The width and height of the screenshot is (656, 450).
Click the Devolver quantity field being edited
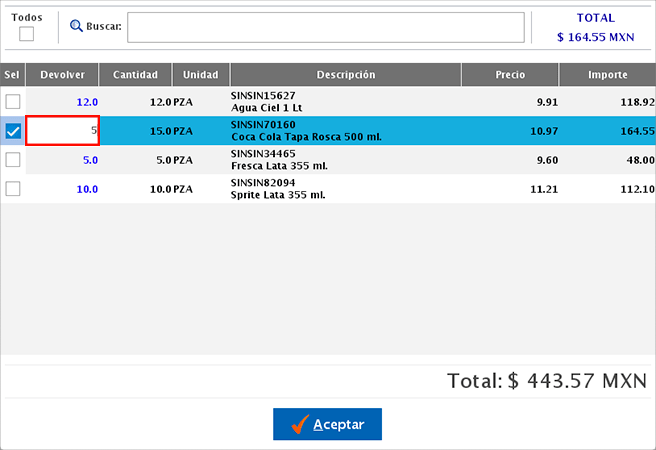62,131
